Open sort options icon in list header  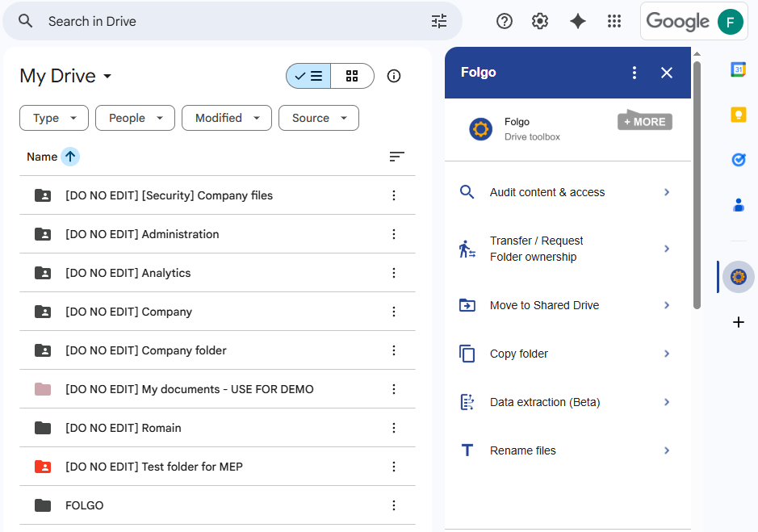pyautogui.click(x=397, y=157)
